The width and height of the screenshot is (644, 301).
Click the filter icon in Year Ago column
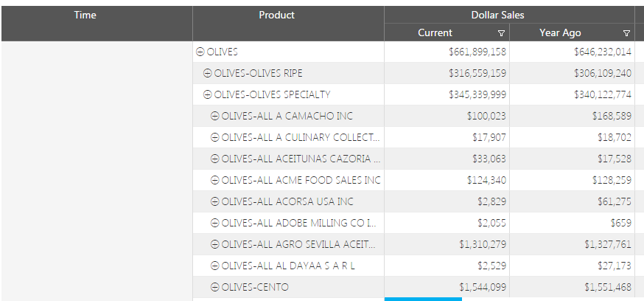(627, 33)
